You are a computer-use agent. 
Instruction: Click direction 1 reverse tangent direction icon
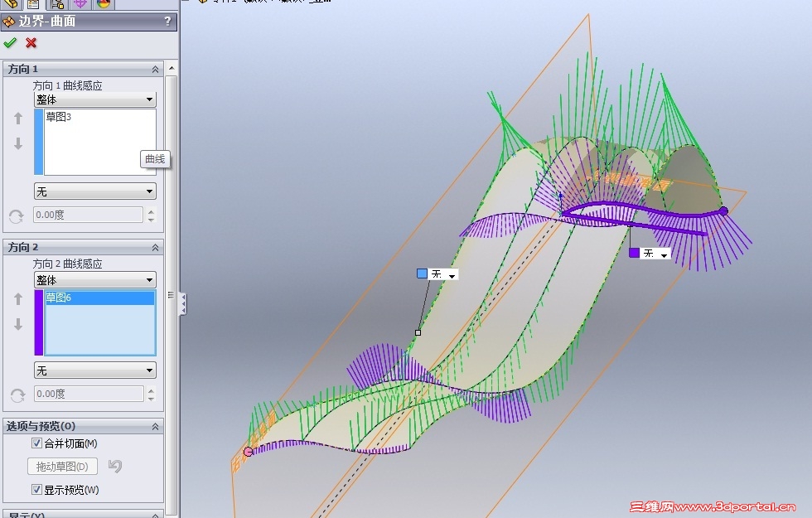coord(17,216)
